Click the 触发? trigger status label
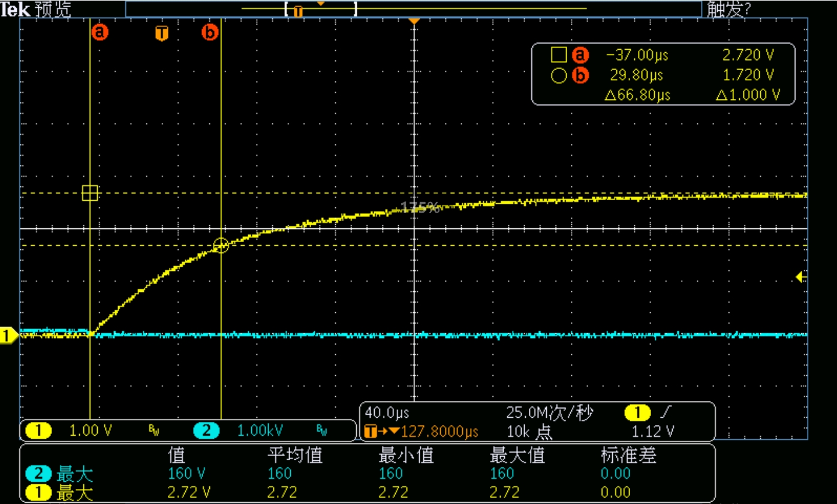 728,9
